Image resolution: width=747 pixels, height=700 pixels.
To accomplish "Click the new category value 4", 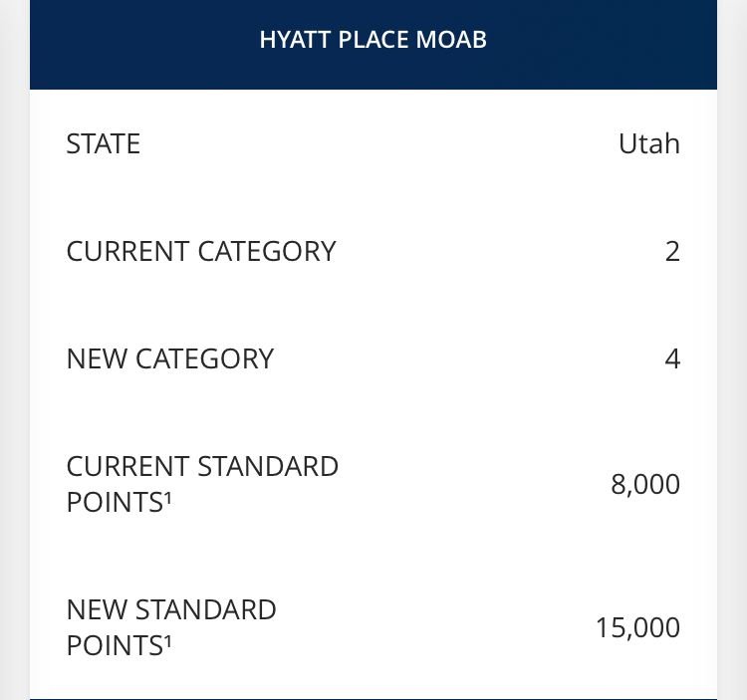I will (x=672, y=358).
